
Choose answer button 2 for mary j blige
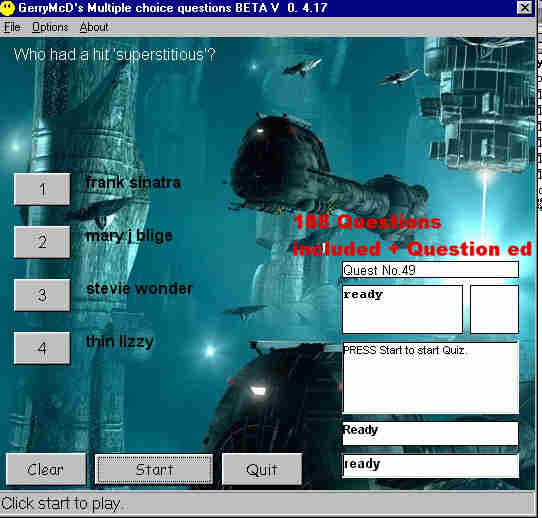click(x=42, y=242)
